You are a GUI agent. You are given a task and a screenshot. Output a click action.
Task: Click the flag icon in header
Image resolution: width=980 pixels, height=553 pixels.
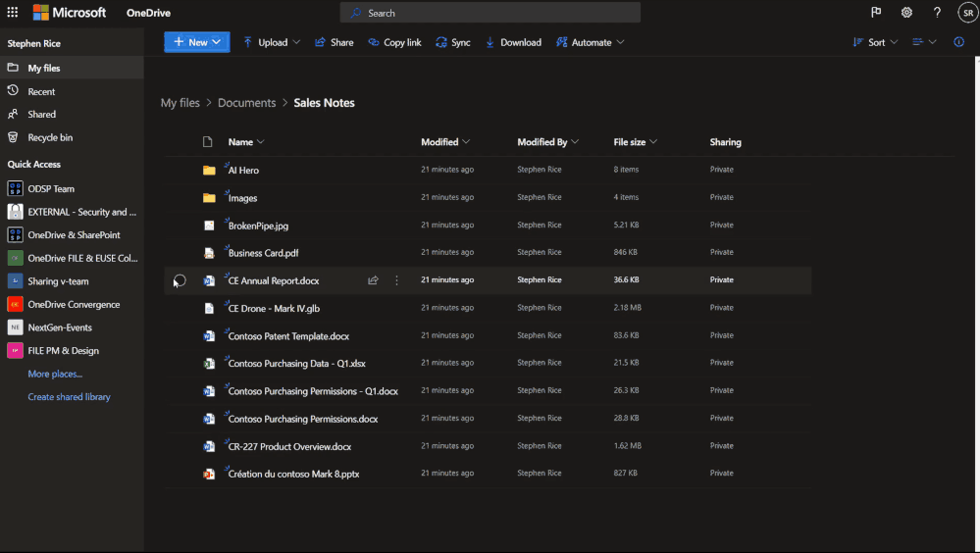[x=876, y=13]
